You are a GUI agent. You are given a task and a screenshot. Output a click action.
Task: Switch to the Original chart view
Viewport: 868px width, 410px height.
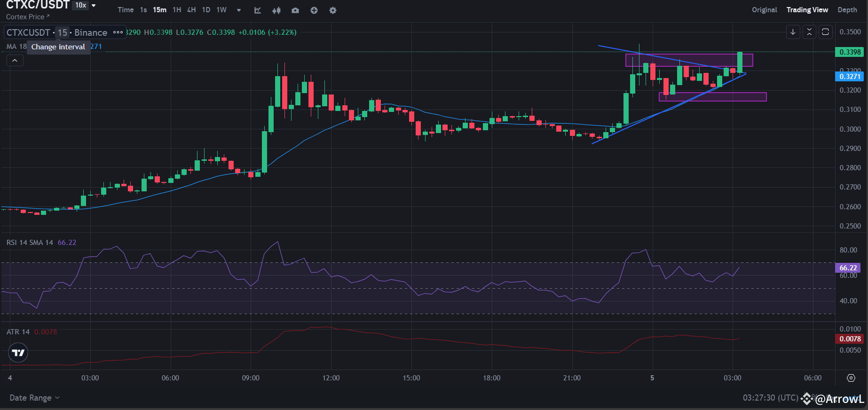764,10
